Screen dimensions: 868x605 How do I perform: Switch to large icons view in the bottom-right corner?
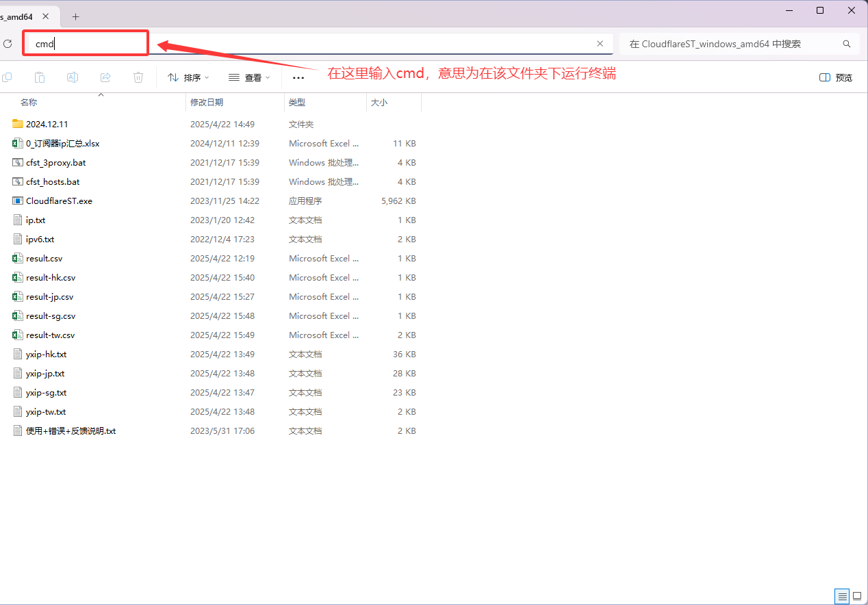click(x=856, y=596)
